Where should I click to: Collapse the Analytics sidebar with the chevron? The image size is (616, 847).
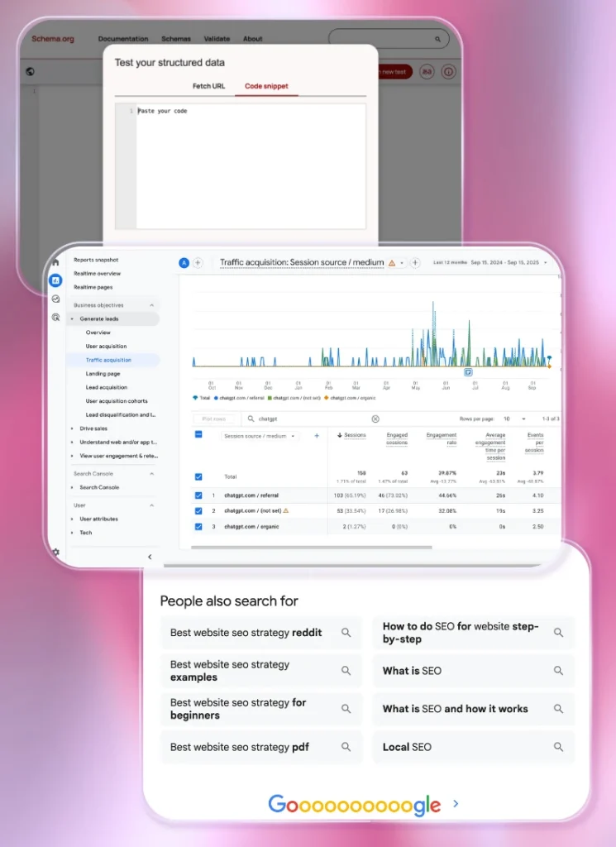tap(150, 557)
